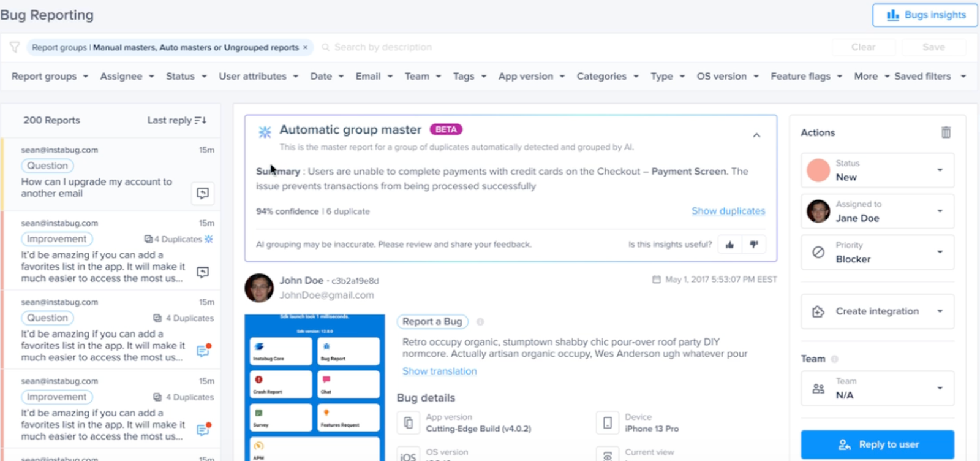The width and height of the screenshot is (980, 461).
Task: Open the Email filter dropdown
Action: tap(374, 77)
